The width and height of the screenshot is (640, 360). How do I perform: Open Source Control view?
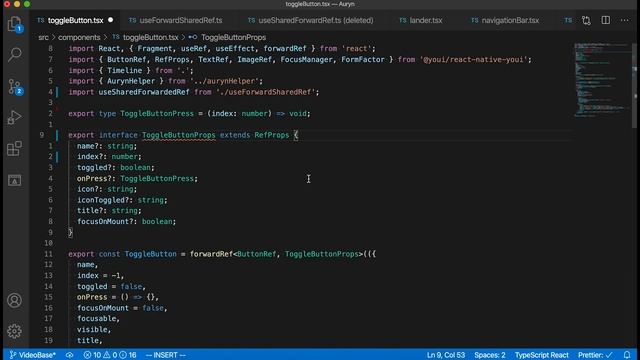click(x=15, y=87)
